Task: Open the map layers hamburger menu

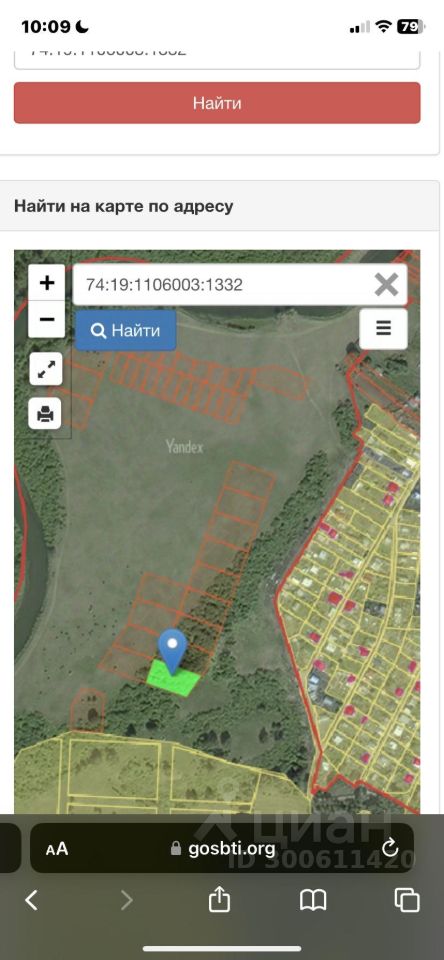Action: (x=383, y=329)
